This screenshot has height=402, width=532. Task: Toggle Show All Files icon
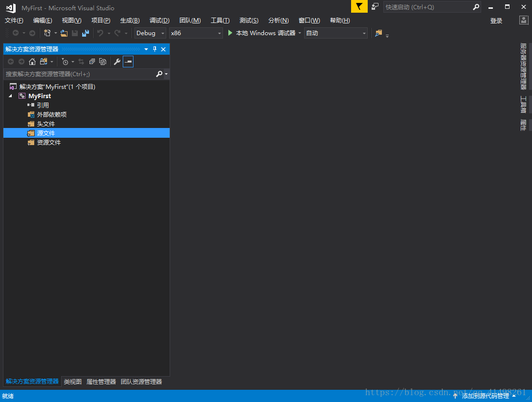coord(103,62)
